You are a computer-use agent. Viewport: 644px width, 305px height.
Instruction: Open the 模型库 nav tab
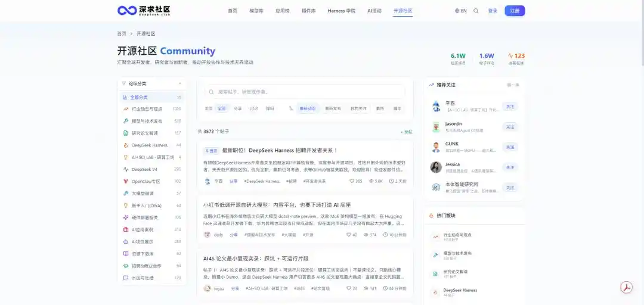tap(256, 11)
